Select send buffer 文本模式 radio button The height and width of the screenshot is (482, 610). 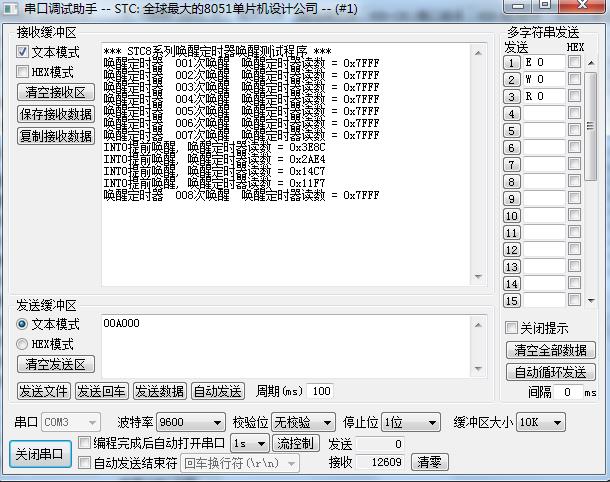22,324
